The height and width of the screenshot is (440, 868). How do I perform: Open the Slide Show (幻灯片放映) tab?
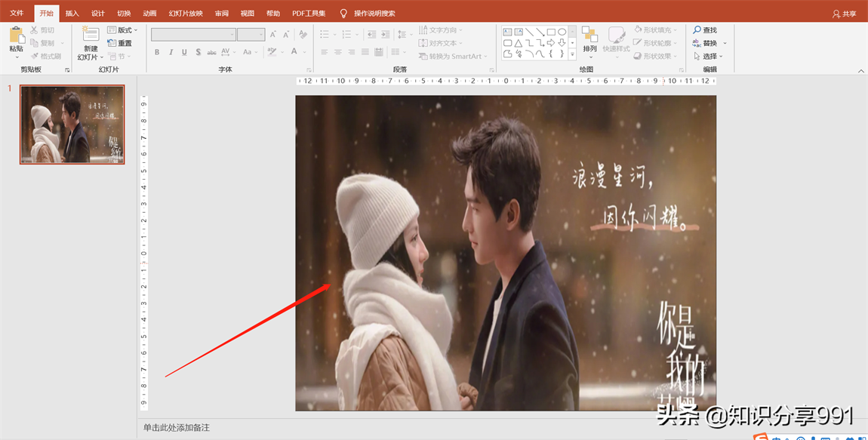tap(186, 14)
